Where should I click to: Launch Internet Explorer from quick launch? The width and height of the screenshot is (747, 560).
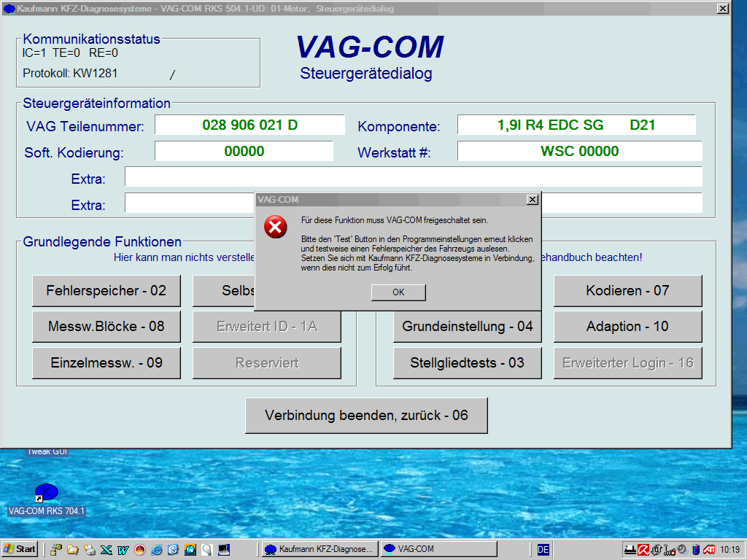[x=156, y=550]
